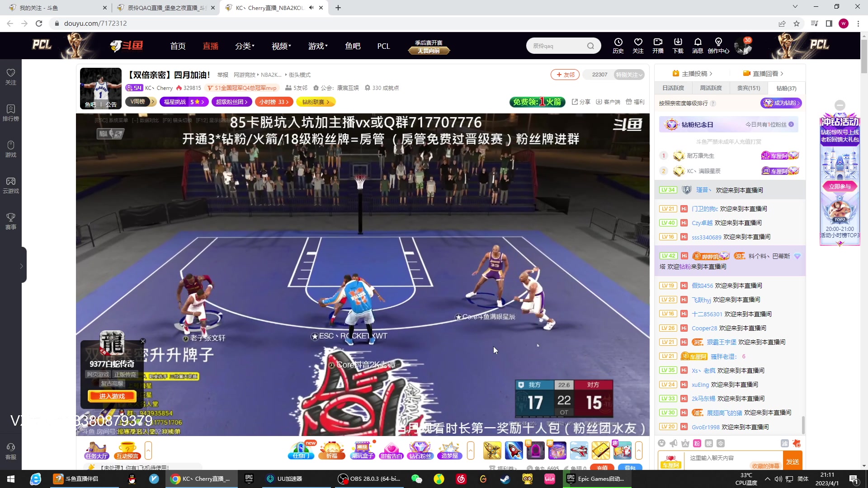Expand the activity icons arrow after 造梦屋
The width and height of the screenshot is (868, 488).
(471, 450)
